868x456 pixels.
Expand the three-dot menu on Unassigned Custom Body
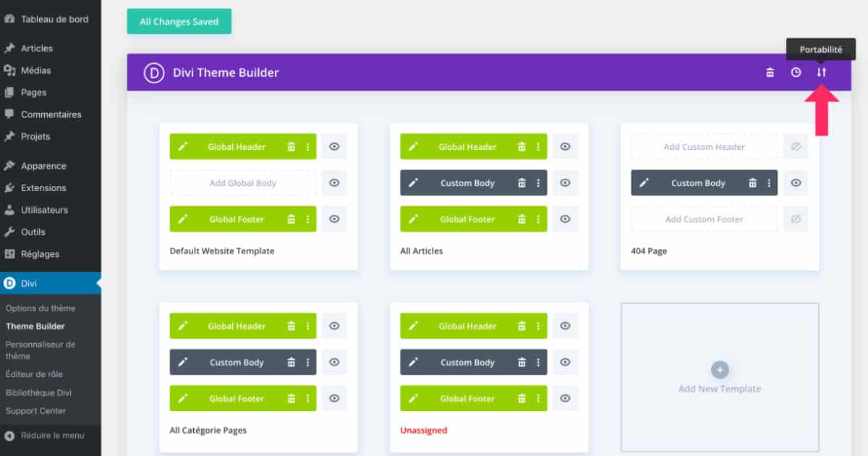[538, 363]
